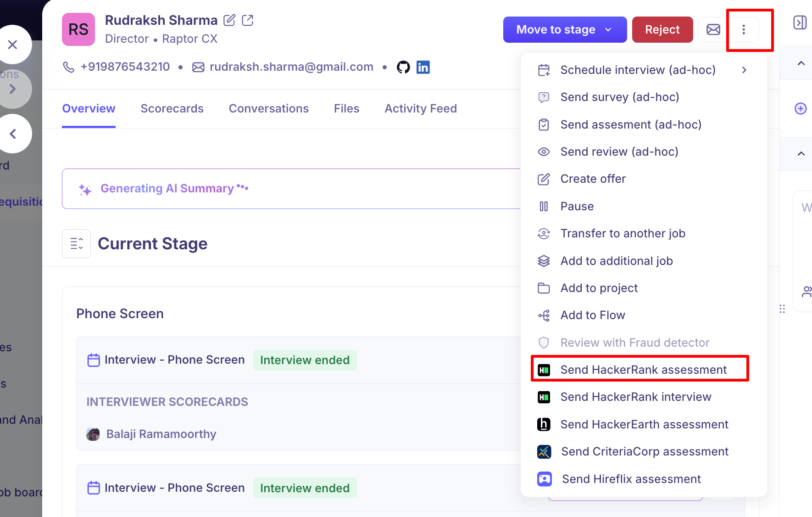812x517 pixels.
Task: Collapse the right side panel icon
Action: (800, 22)
